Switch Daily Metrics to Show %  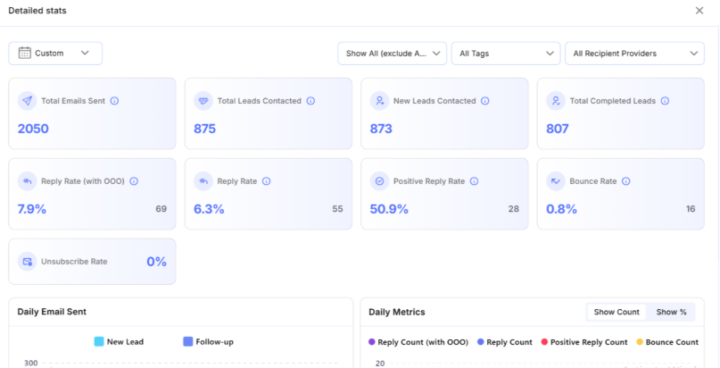pyautogui.click(x=671, y=312)
